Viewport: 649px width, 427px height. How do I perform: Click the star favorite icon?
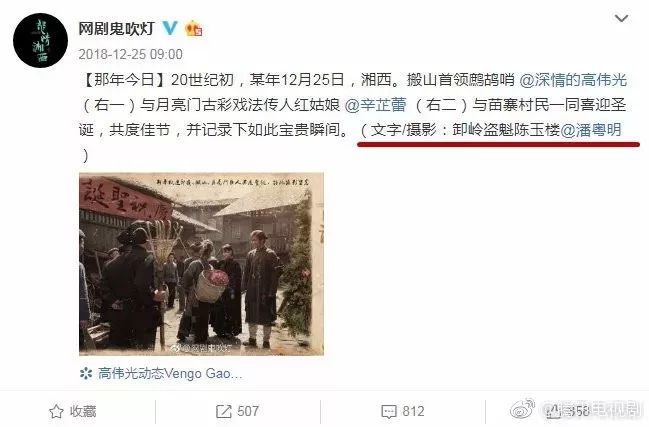pos(56,411)
